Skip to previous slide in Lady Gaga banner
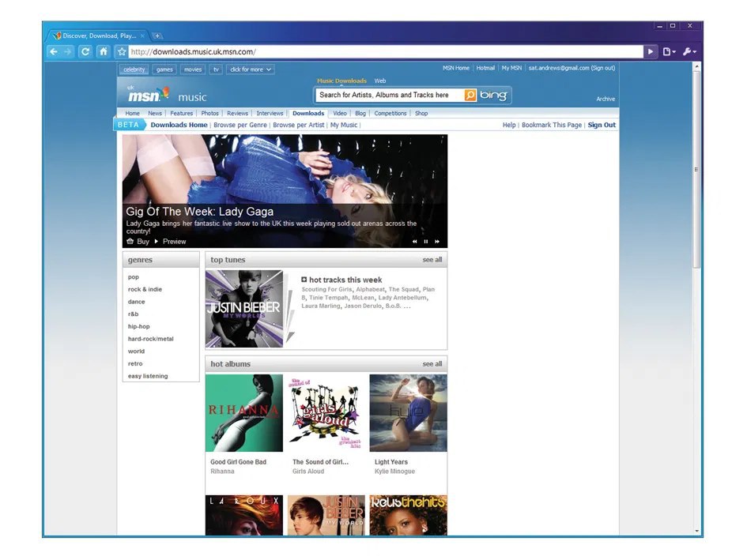747x560 pixels. 414,242
